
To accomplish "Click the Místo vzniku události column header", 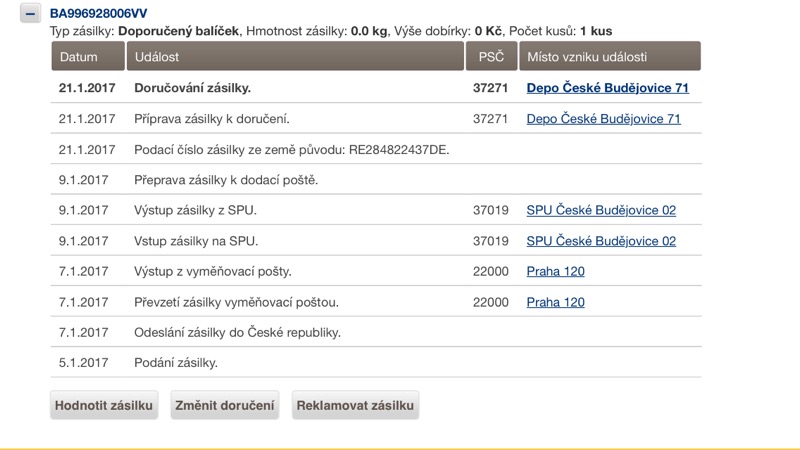I will pyautogui.click(x=587, y=57).
